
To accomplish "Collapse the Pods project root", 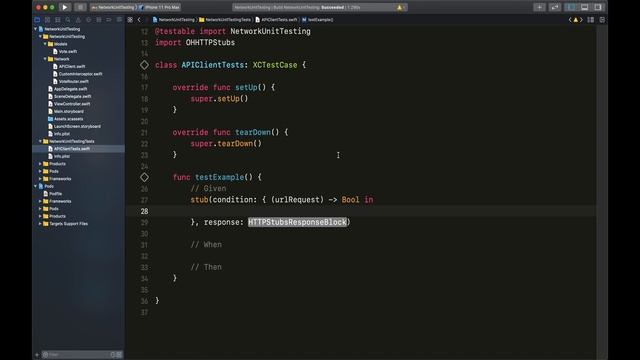I will point(36,186).
